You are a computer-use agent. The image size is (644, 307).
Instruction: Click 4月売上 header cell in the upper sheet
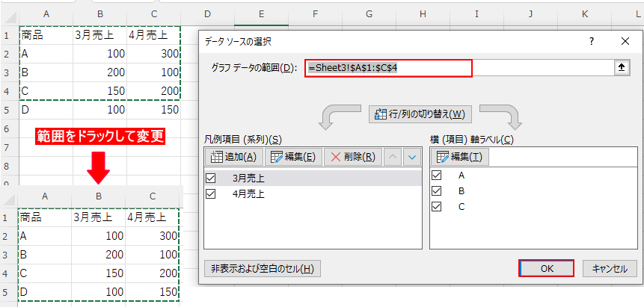[x=153, y=35]
